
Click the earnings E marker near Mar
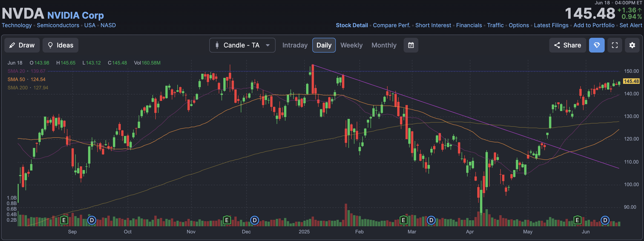coord(403,220)
